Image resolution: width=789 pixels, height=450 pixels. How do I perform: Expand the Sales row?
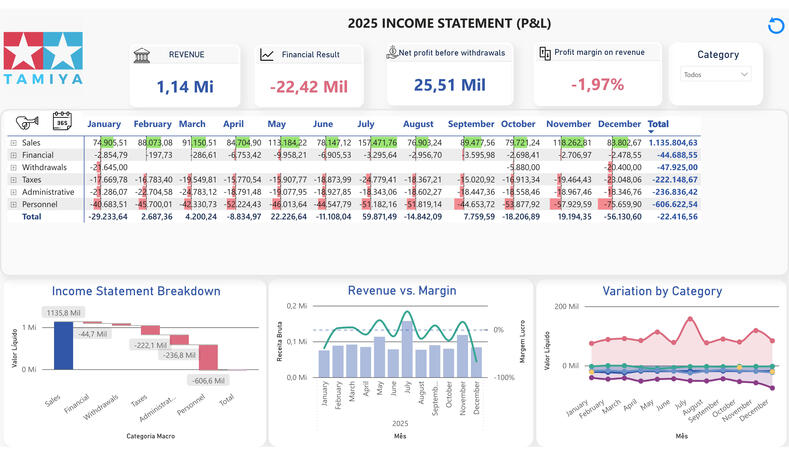point(13,143)
